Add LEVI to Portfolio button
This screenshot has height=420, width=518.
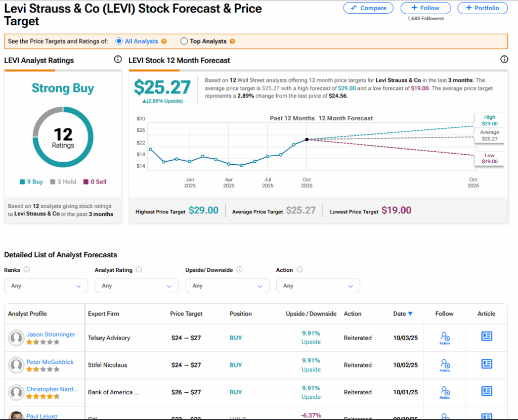(x=482, y=8)
